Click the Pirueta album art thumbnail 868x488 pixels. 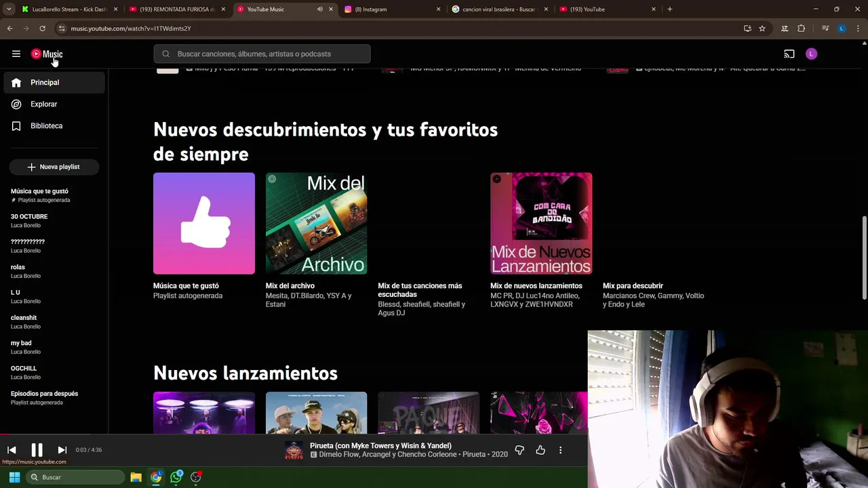294,451
